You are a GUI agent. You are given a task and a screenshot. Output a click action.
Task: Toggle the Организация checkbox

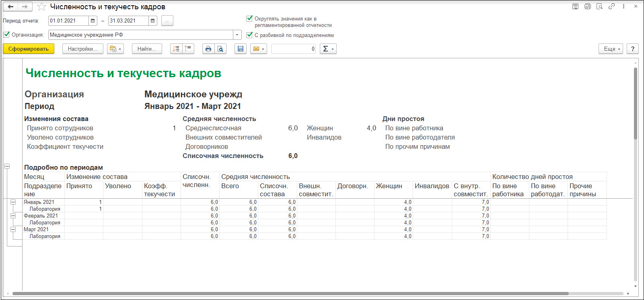point(6,35)
